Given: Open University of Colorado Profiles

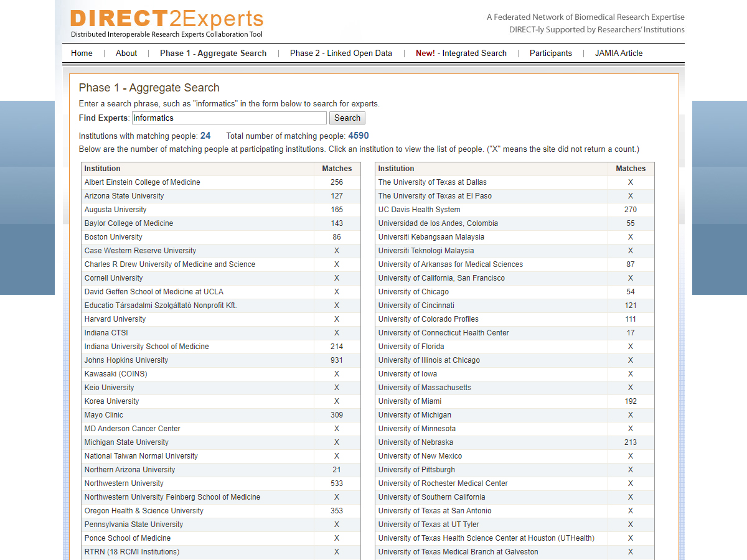Looking at the screenshot, I should click(428, 319).
